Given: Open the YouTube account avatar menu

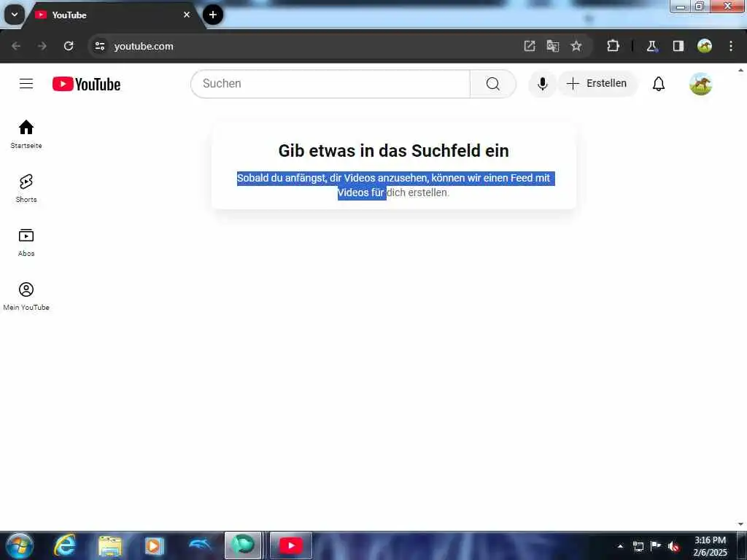Looking at the screenshot, I should [700, 84].
